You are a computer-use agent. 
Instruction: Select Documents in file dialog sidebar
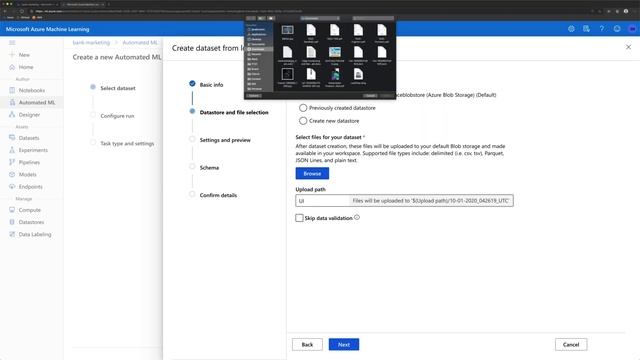pyautogui.click(x=258, y=44)
